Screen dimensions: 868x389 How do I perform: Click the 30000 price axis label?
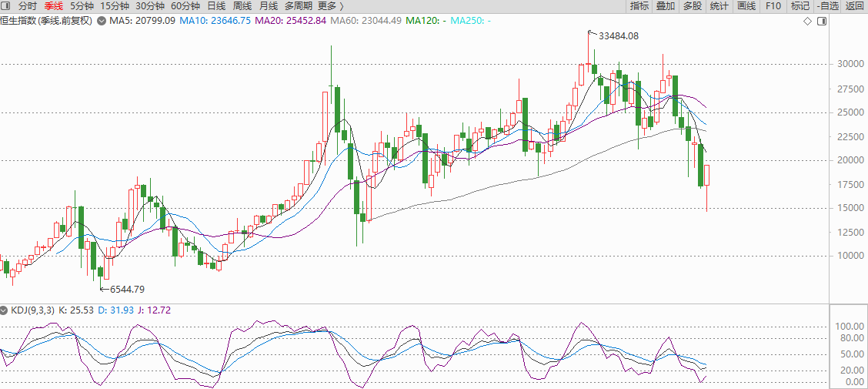[851, 64]
